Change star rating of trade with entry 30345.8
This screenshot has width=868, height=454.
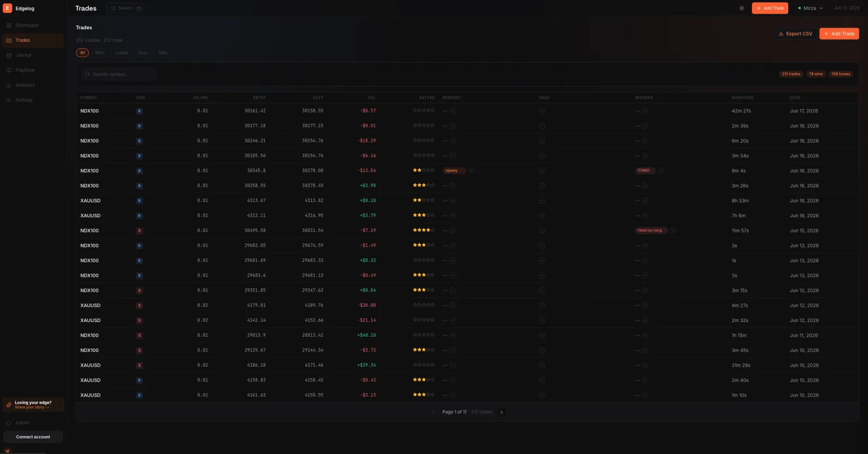point(424,170)
